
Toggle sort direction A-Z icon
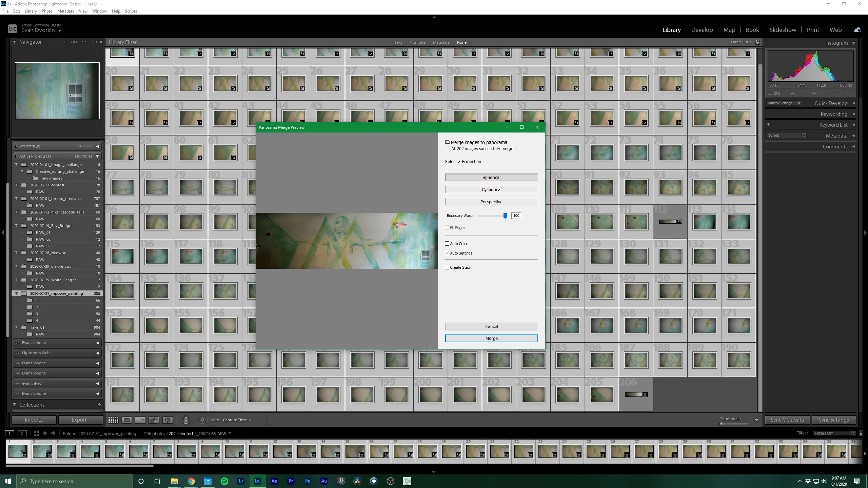pyautogui.click(x=202, y=420)
